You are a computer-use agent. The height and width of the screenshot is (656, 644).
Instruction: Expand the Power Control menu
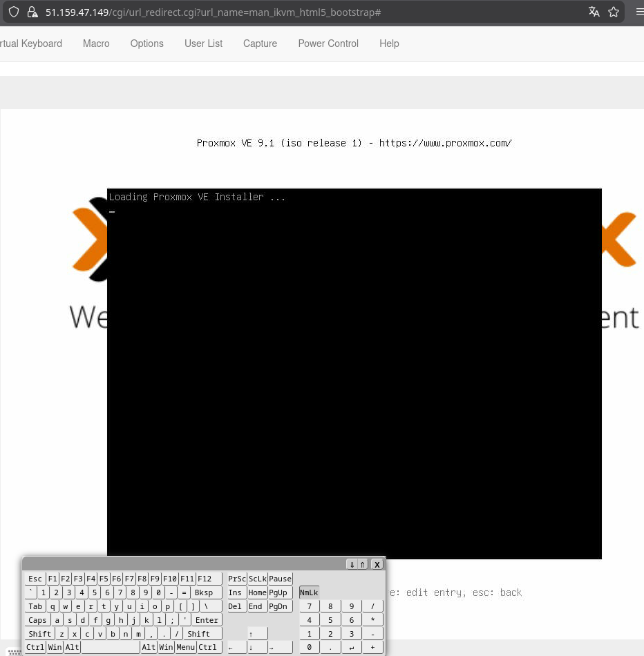click(328, 44)
